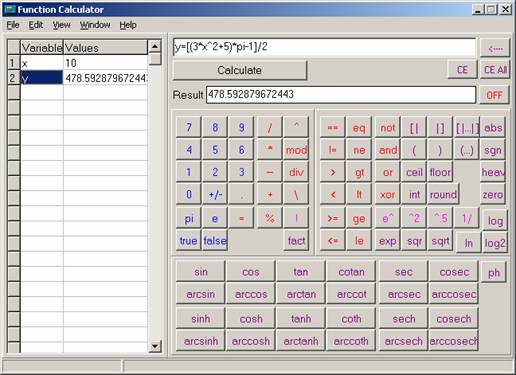Viewport: 516px width, 375px height.
Task: Click the caret power operator key
Action: [x=296, y=127]
